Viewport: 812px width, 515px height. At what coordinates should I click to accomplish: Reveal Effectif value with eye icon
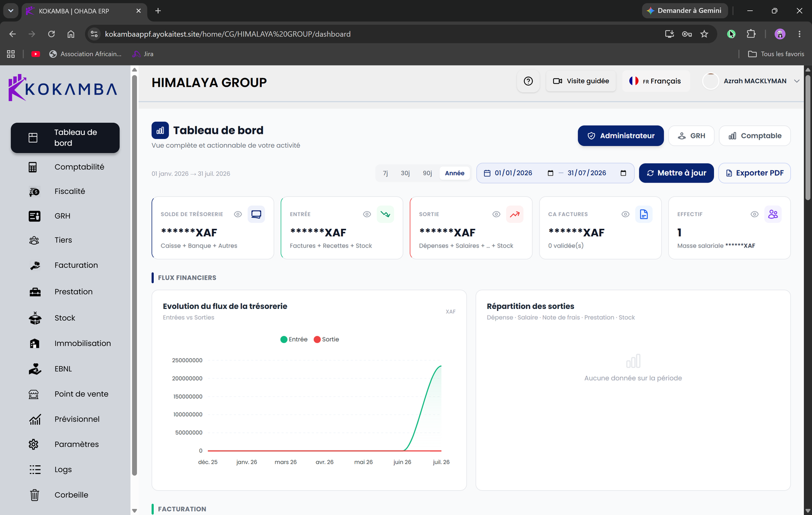[x=755, y=214]
